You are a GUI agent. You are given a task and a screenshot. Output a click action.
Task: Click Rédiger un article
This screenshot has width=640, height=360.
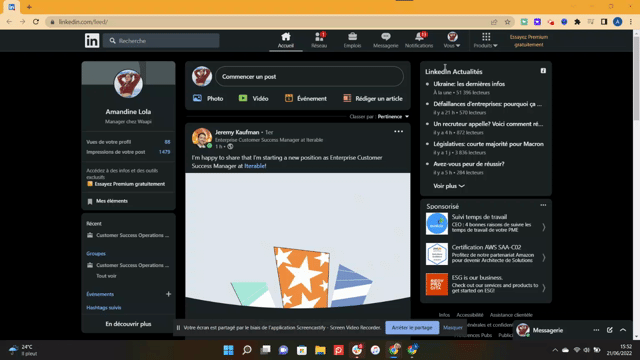[x=373, y=98]
